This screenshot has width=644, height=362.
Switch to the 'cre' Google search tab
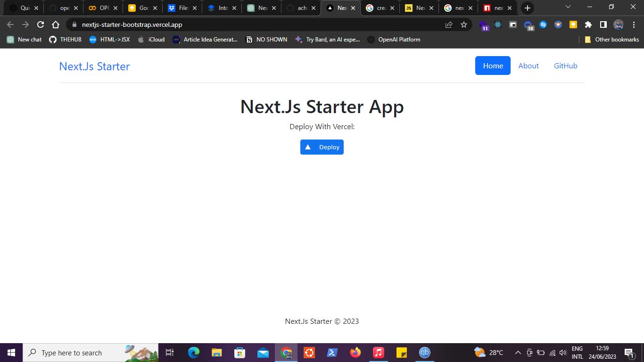point(380,8)
